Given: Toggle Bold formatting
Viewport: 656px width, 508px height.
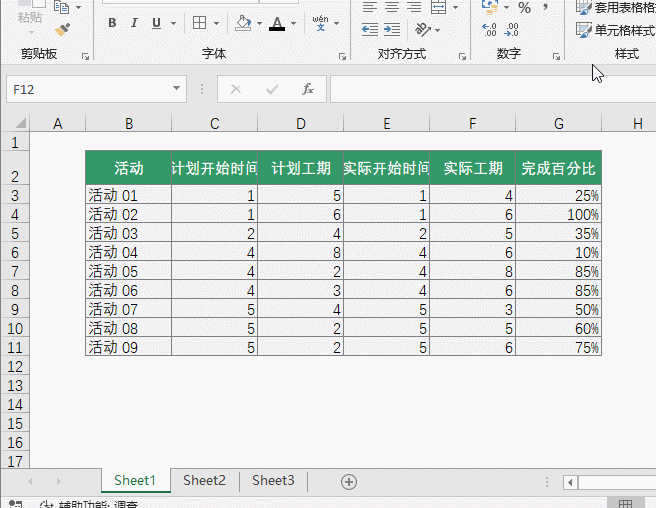Looking at the screenshot, I should (x=112, y=23).
